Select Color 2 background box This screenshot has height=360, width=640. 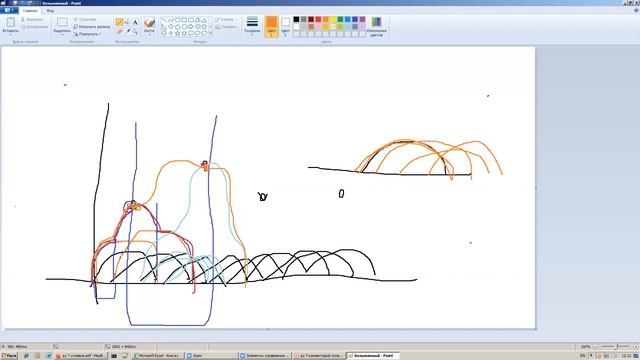285,26
